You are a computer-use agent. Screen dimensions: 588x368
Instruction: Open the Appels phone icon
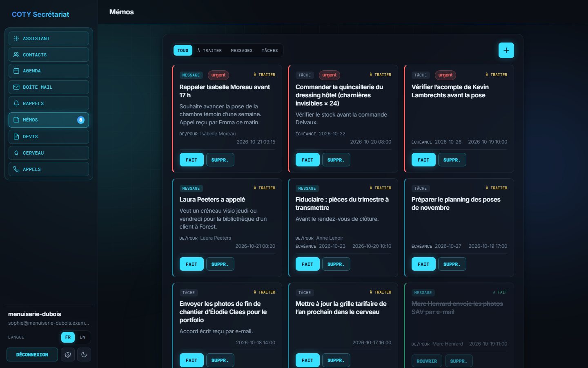pyautogui.click(x=16, y=169)
